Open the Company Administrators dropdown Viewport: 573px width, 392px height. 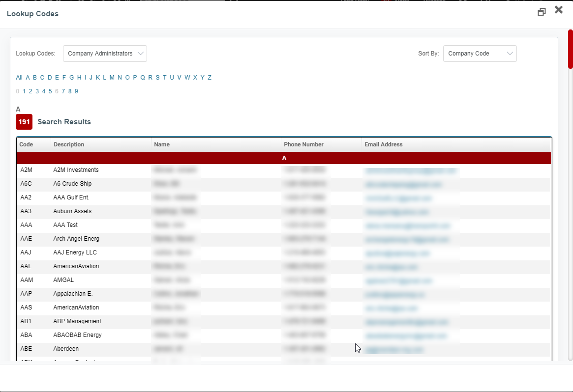click(105, 54)
